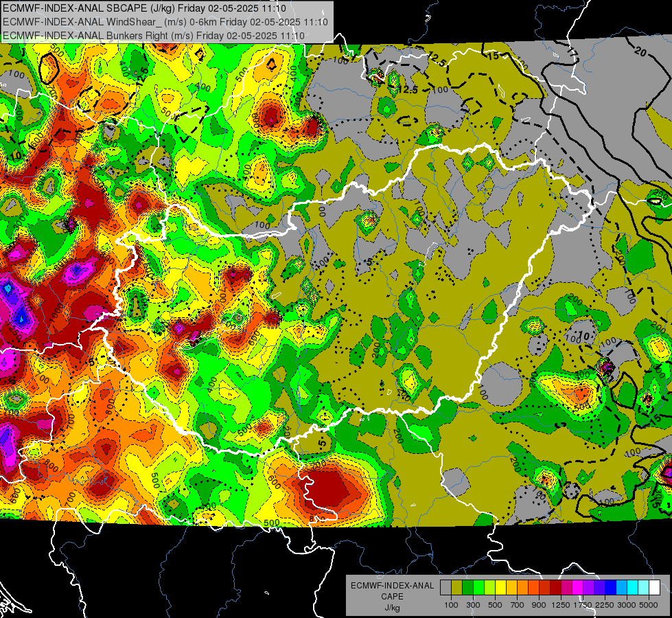This screenshot has height=618, width=672.
Task: Click the 900 tick label in the legend
Action: 539,605
